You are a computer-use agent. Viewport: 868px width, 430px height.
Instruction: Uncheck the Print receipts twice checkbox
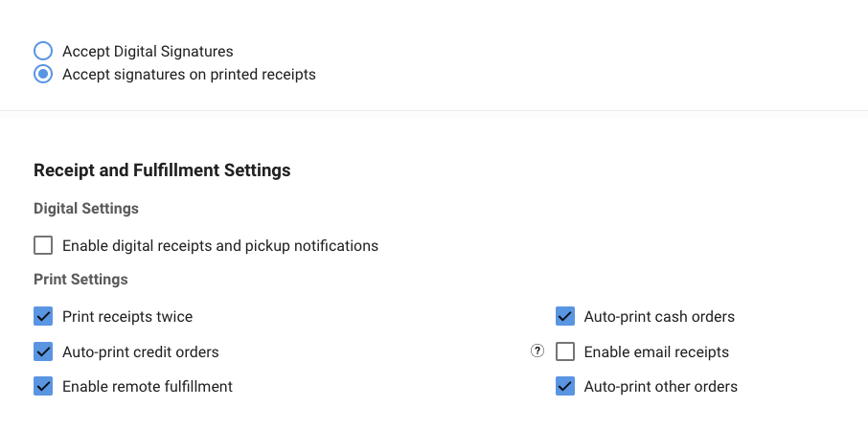(x=43, y=317)
